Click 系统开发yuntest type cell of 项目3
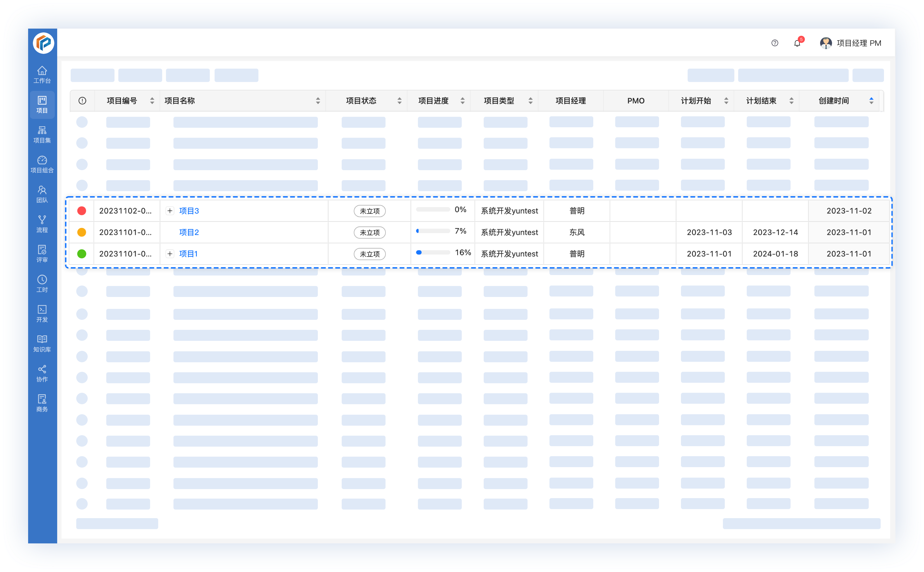 (509, 211)
